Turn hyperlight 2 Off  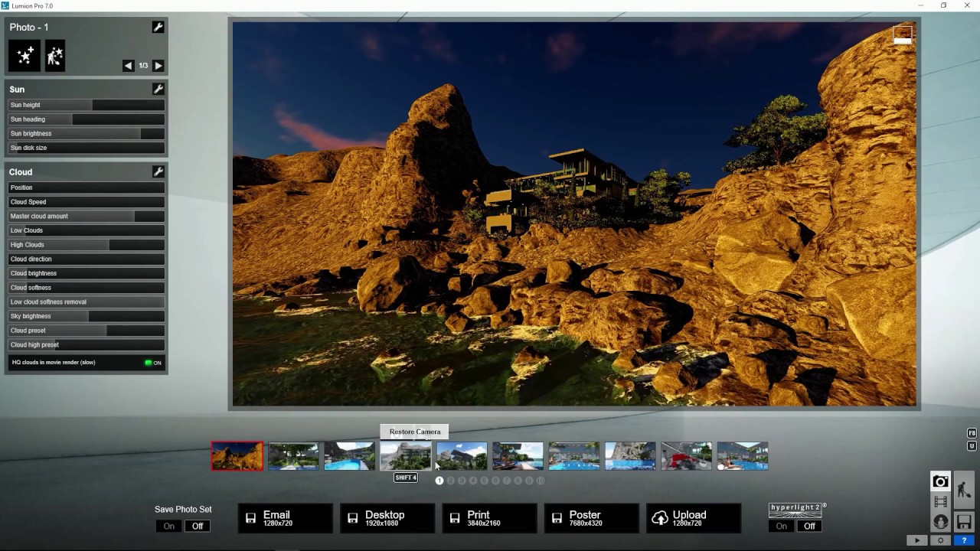point(809,526)
